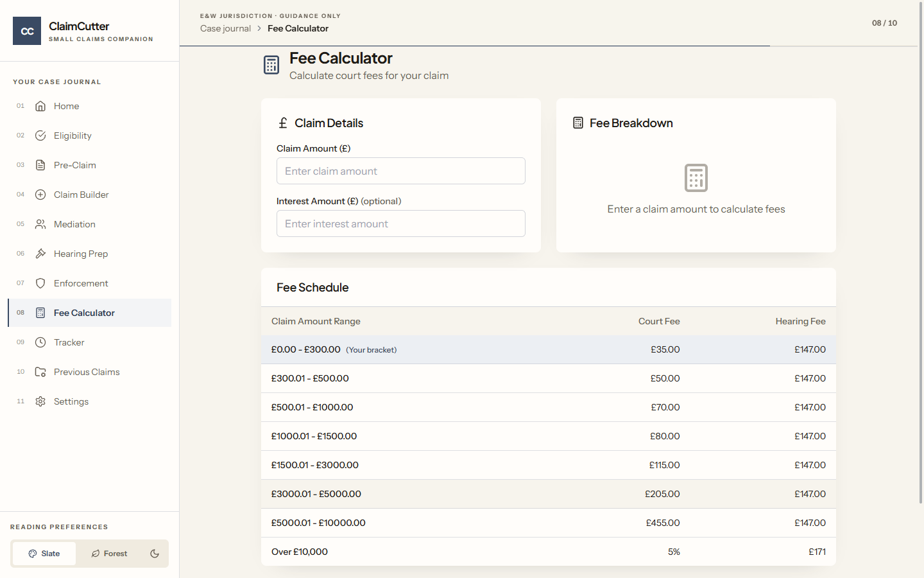Open the Eligibility section
This screenshot has width=924, height=578.
tap(90, 136)
